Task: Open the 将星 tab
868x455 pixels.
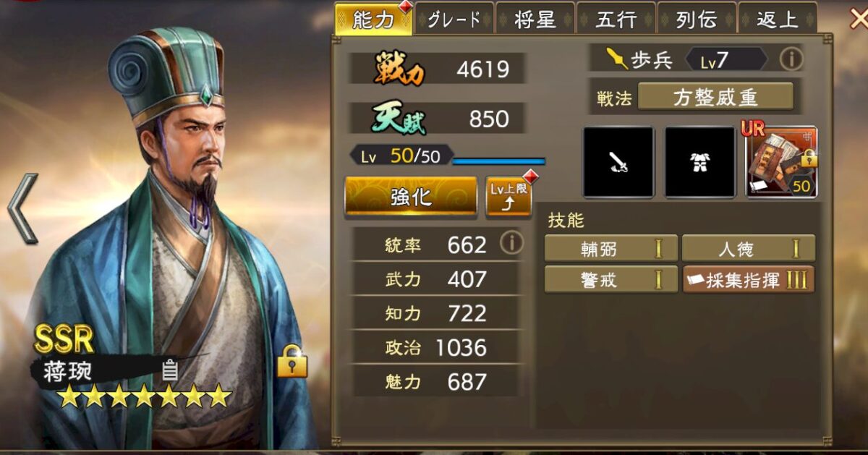Action: [x=535, y=19]
